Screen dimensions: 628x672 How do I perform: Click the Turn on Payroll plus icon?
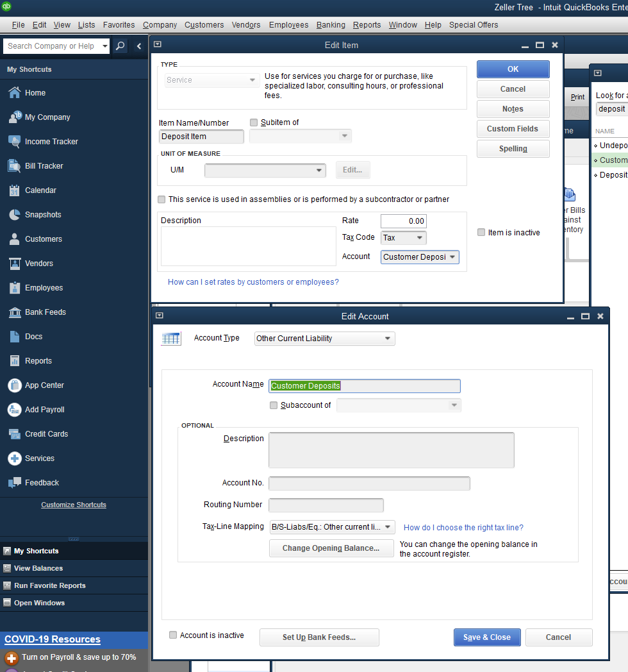pos(12,657)
